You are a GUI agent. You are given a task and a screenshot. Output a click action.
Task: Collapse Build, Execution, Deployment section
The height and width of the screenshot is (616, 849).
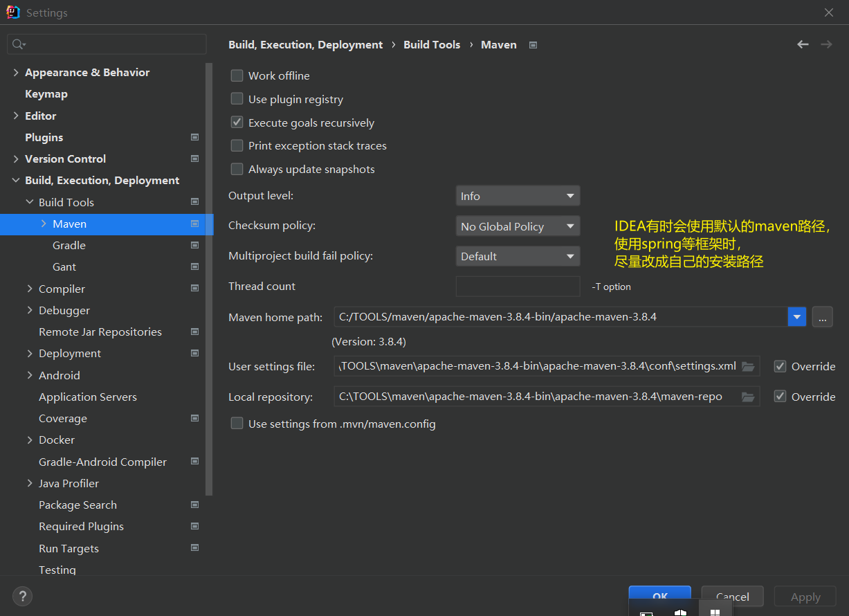pyautogui.click(x=16, y=180)
